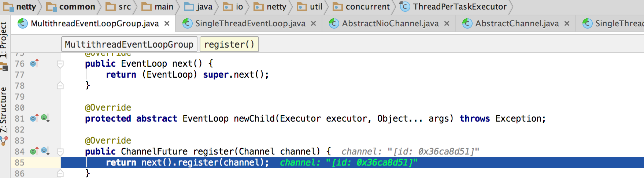Open the concurrent package breadcrumb
The width and height of the screenshot is (644, 178).
coord(361,7)
